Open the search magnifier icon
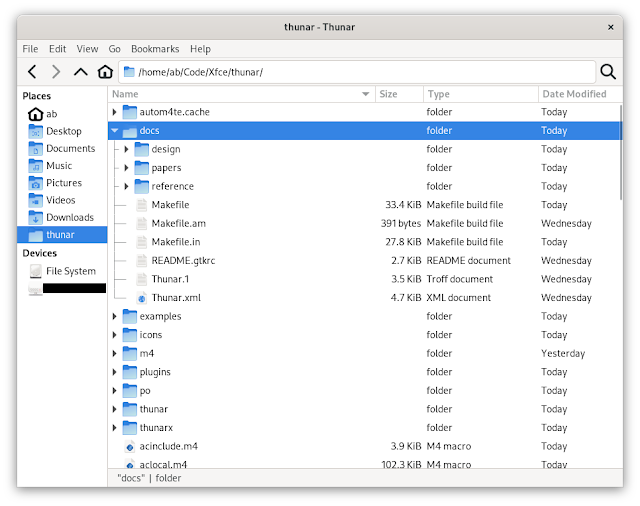640x506 pixels. pos(608,72)
